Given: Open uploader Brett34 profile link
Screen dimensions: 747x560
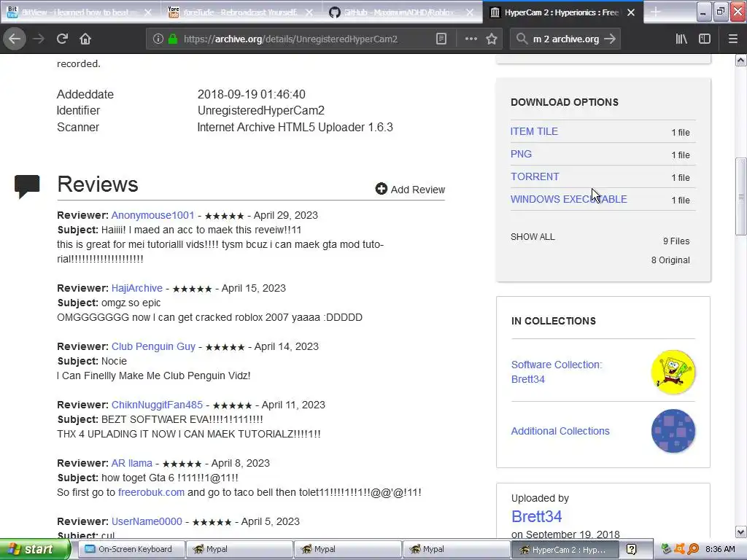Looking at the screenshot, I should (x=536, y=516).
